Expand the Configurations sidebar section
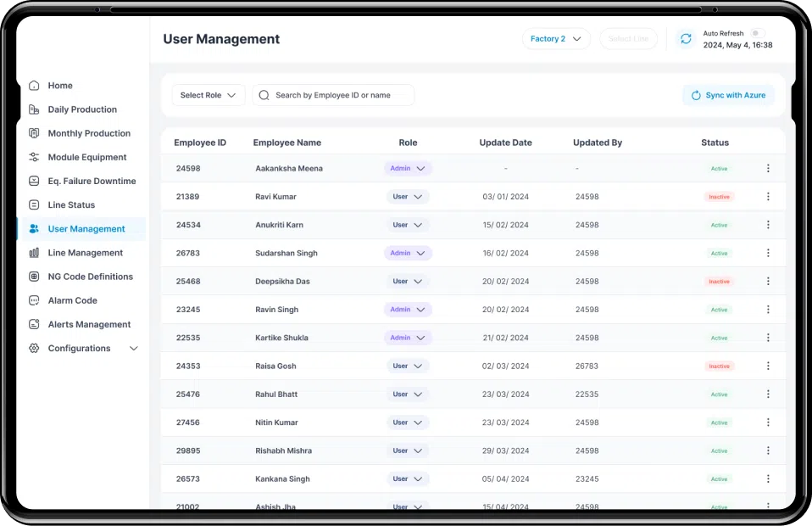This screenshot has height=526, width=812. point(133,349)
